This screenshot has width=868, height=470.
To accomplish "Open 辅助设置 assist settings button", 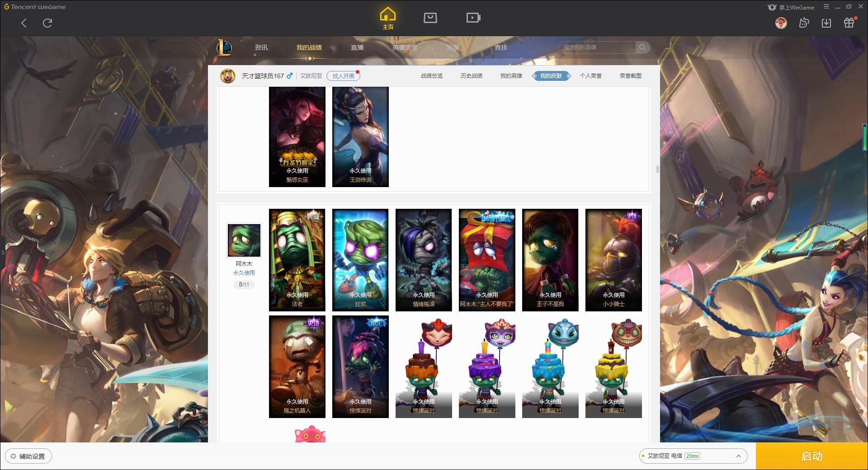I will [28, 456].
